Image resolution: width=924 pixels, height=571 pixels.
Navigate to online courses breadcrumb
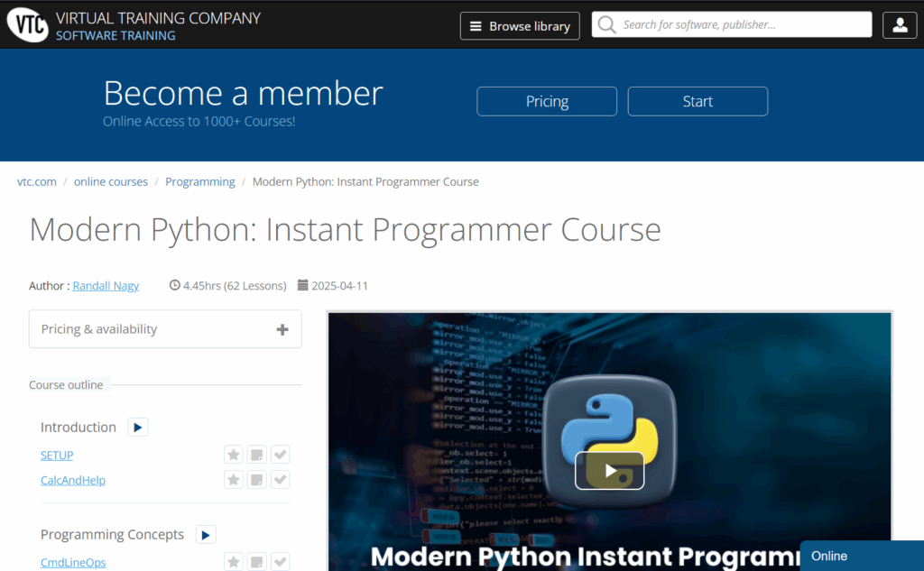[110, 181]
